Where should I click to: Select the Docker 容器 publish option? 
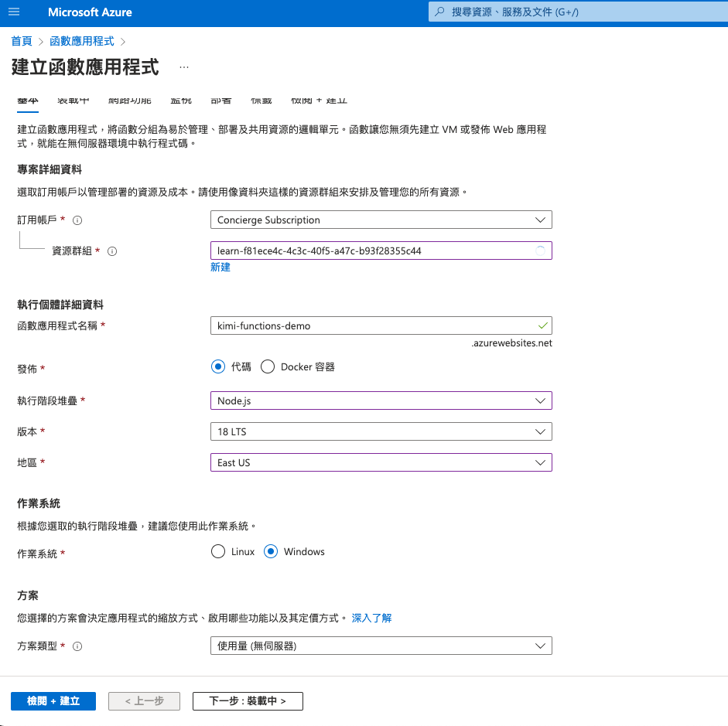268,367
